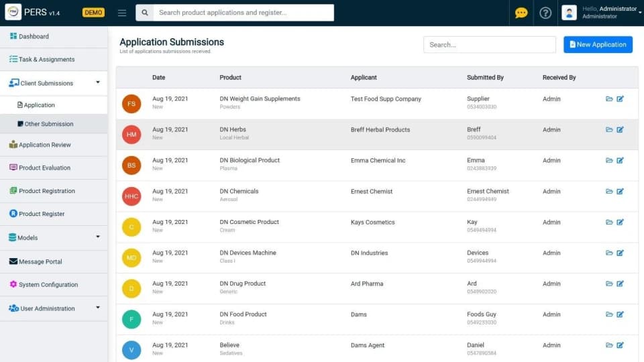Edit the DN Weight Gain Supplements row
The image size is (644, 362).
(620, 99)
